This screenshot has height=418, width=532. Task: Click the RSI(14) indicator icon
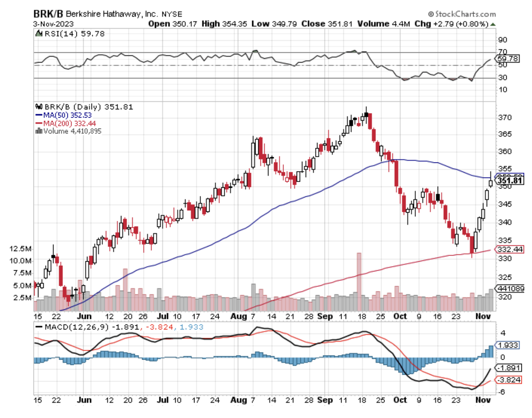pos(39,34)
